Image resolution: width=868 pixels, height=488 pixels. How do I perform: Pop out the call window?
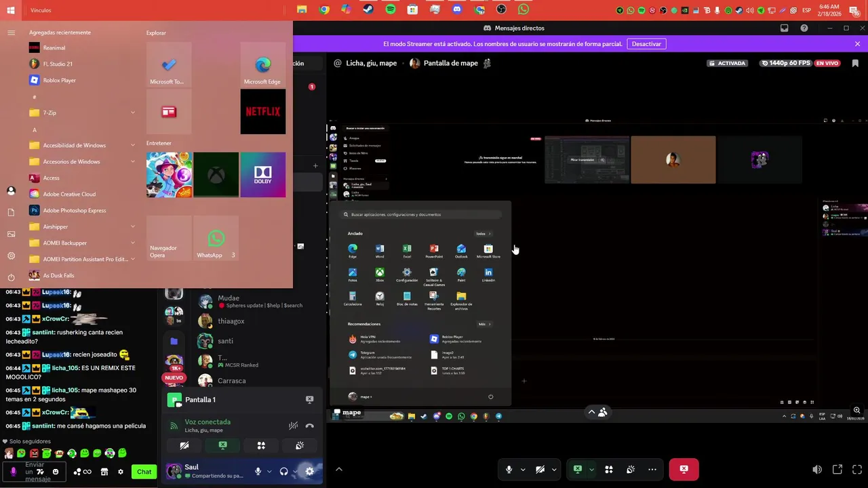pyautogui.click(x=837, y=470)
